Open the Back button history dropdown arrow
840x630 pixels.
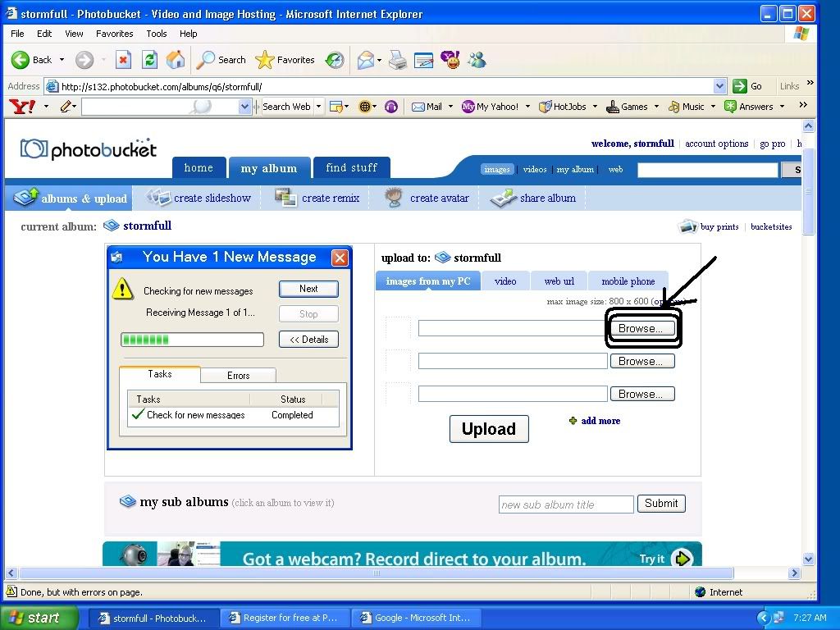pos(62,59)
